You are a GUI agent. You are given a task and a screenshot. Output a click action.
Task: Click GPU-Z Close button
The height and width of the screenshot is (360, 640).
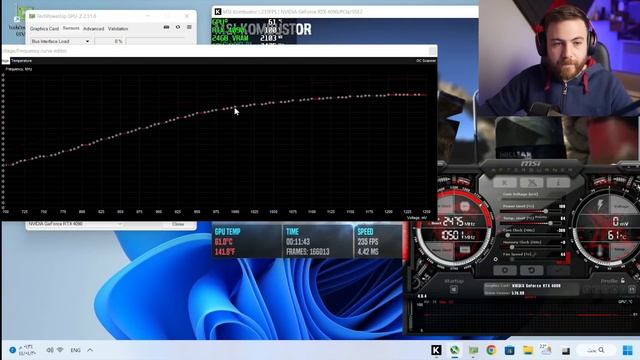pyautogui.click(x=178, y=224)
